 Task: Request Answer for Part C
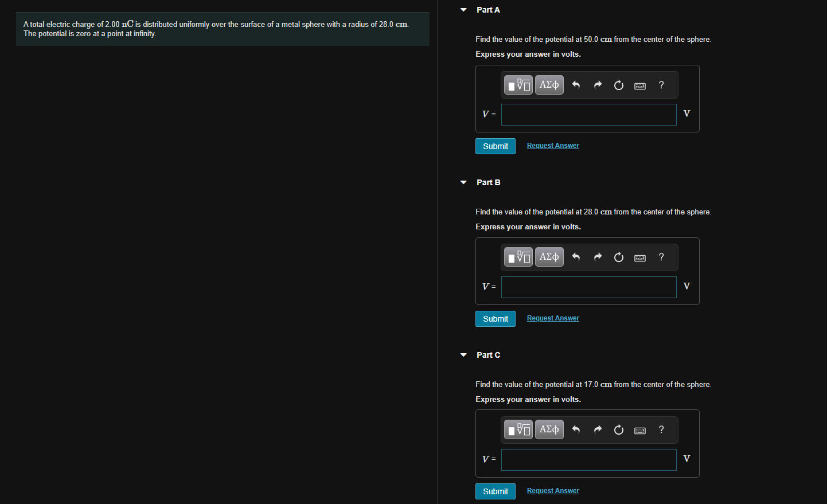[x=553, y=491]
